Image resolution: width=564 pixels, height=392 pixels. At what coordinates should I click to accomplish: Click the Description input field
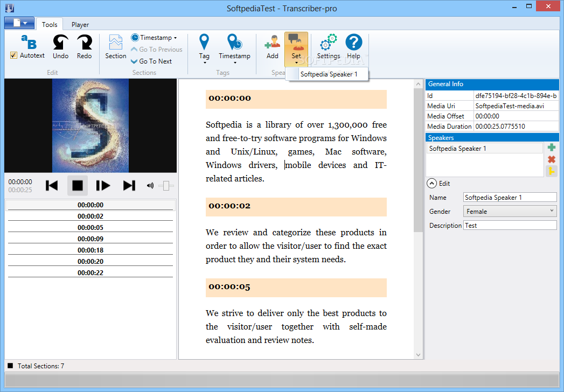510,225
